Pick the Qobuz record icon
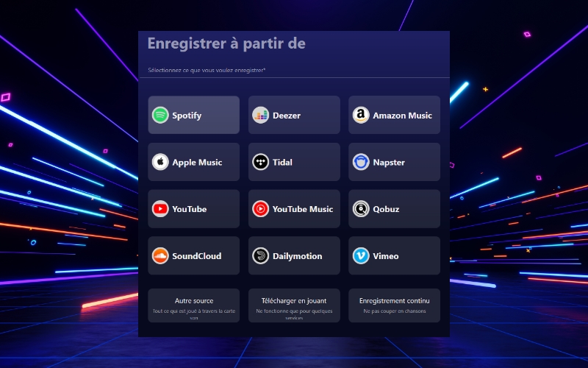Image resolution: width=588 pixels, height=368 pixels. coord(361,209)
